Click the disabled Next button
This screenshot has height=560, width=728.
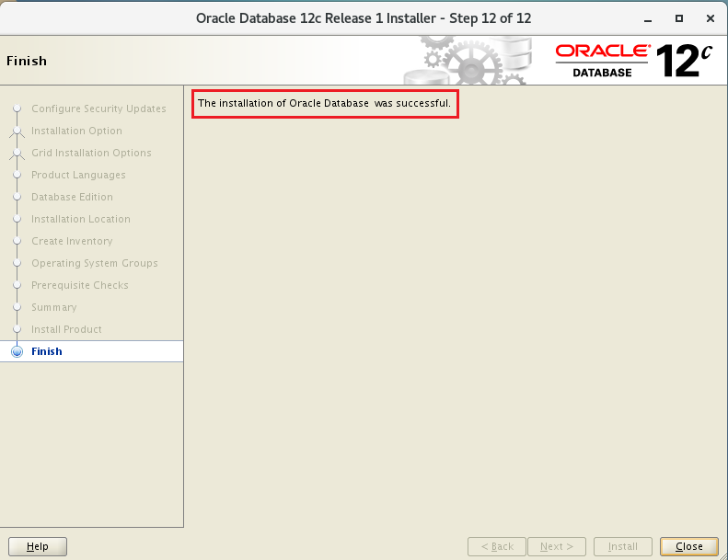(557, 546)
